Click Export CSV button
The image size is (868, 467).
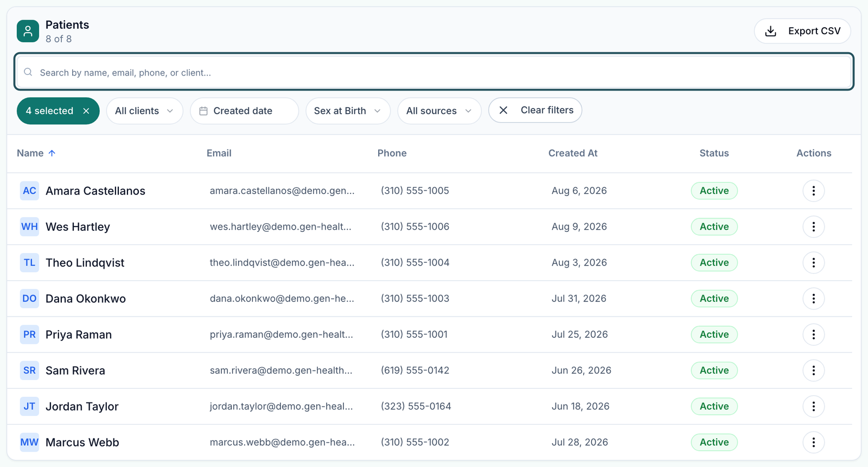pyautogui.click(x=802, y=31)
